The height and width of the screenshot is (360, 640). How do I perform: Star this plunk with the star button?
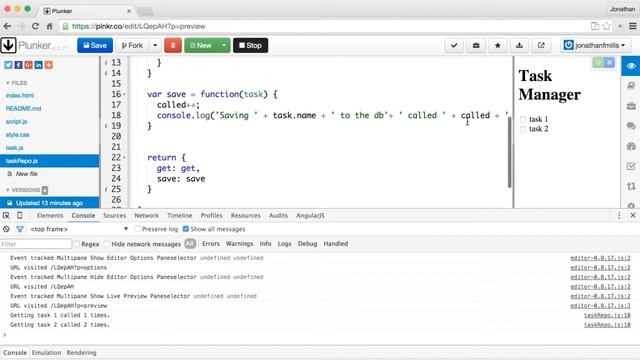[x=498, y=45]
